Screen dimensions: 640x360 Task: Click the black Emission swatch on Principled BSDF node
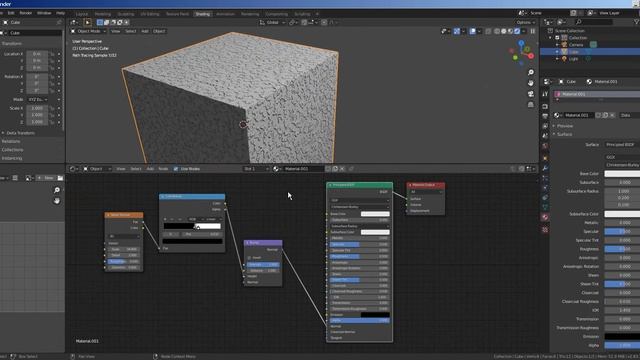pyautogui.click(x=375, y=315)
